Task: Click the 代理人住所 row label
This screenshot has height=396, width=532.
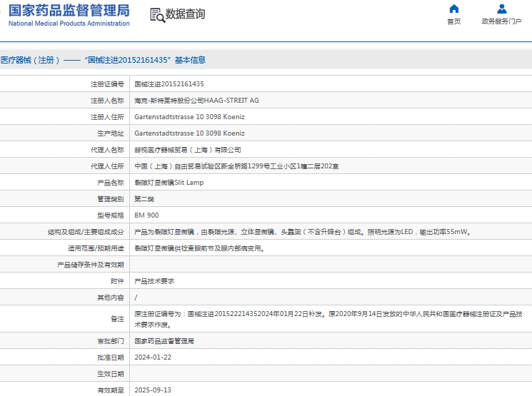Action: (107, 166)
